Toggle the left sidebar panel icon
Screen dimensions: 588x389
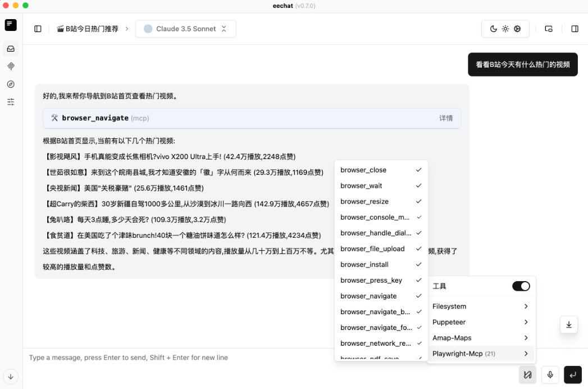click(x=38, y=29)
